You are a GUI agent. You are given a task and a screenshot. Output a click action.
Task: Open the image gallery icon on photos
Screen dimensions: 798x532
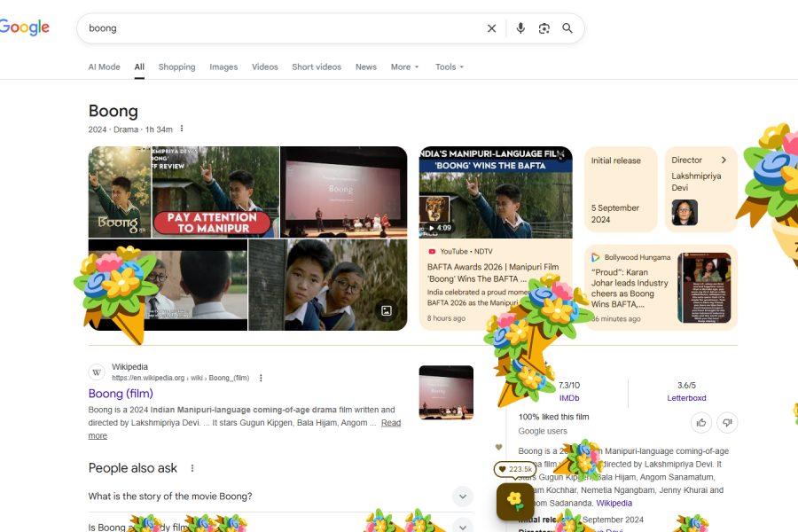pos(386,310)
